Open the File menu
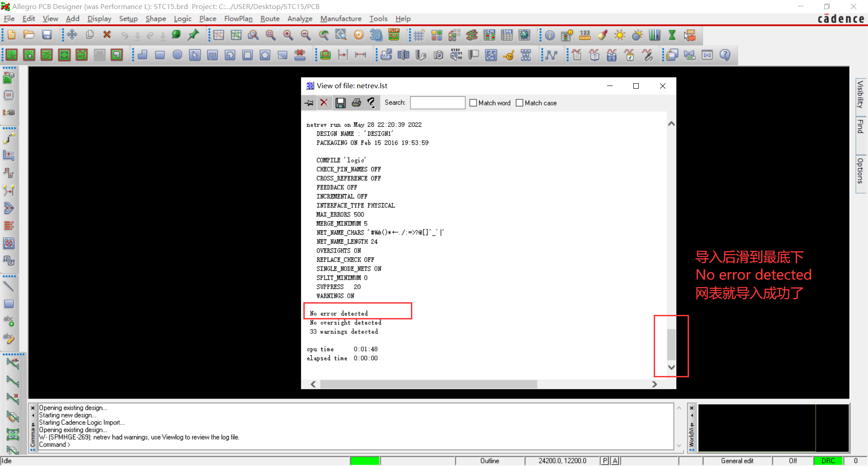 pyautogui.click(x=9, y=19)
